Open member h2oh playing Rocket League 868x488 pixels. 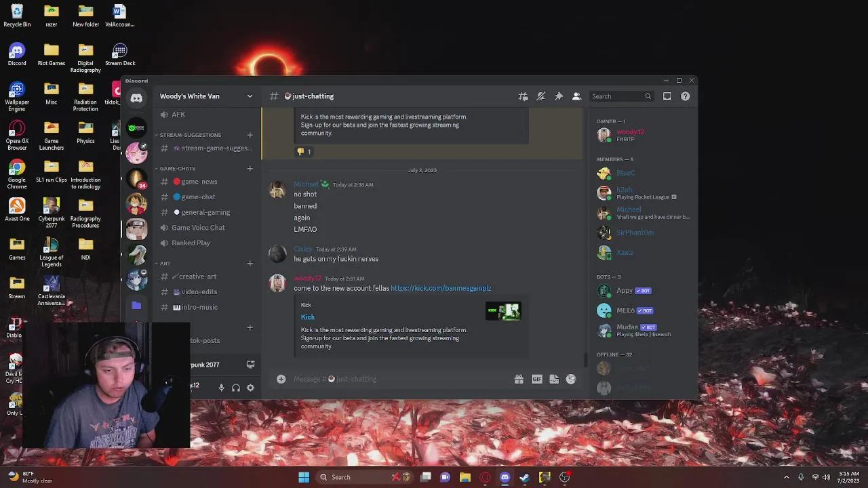point(642,193)
